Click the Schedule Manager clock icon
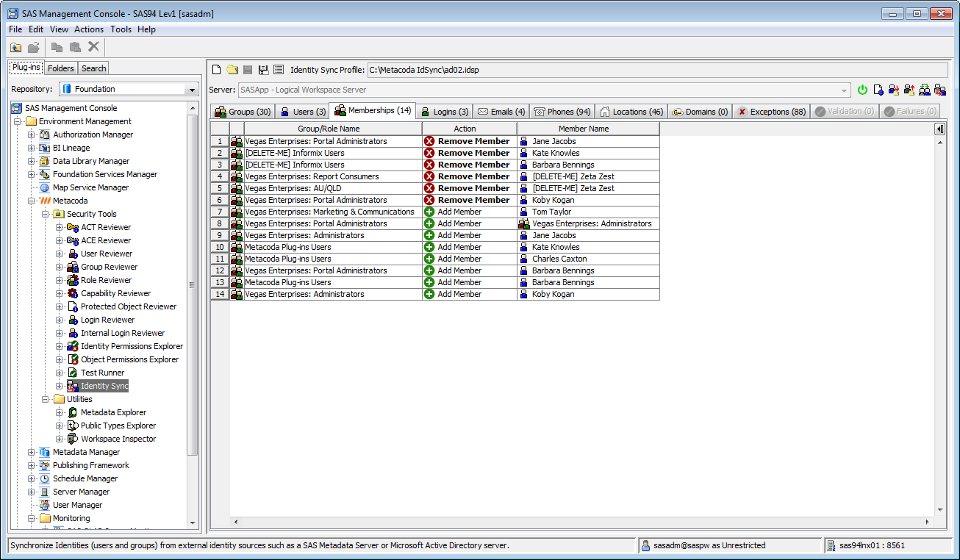The width and height of the screenshot is (960, 560). pyautogui.click(x=45, y=478)
